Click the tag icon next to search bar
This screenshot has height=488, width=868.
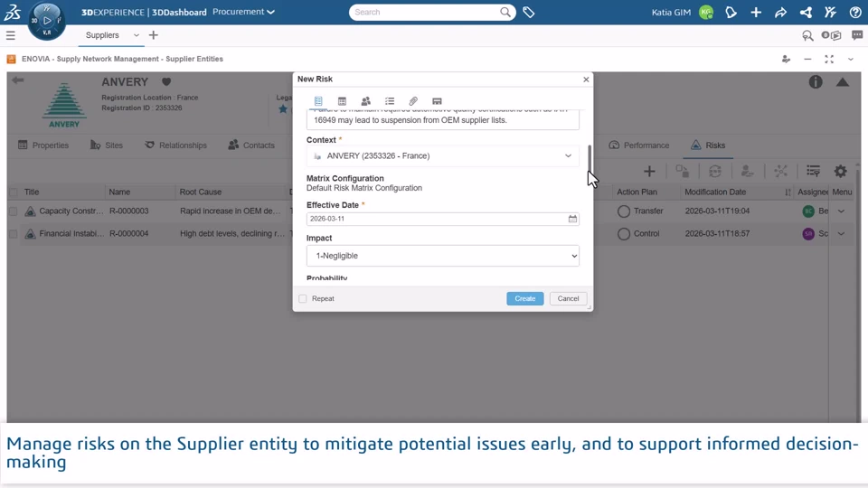tap(529, 12)
